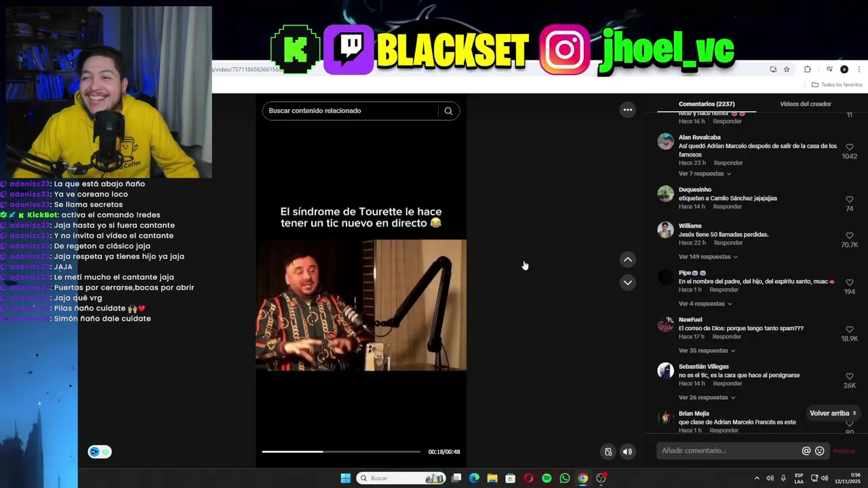Open the Chrome profile avatar

844,69
